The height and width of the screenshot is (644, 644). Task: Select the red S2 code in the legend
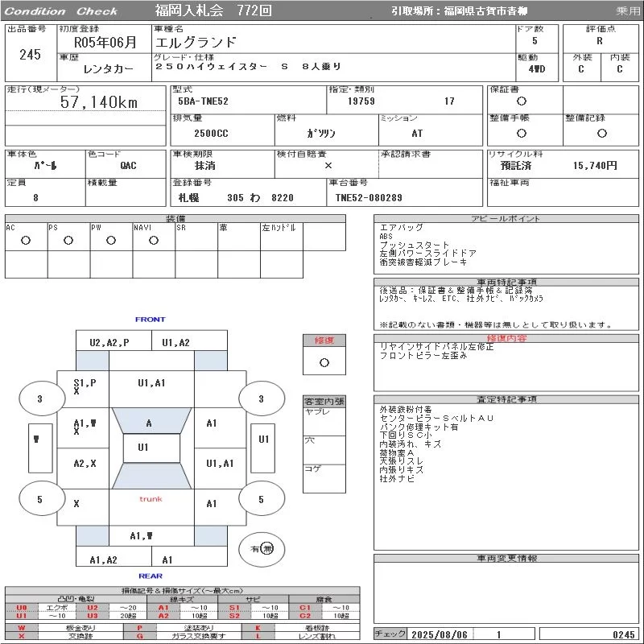click(234, 615)
